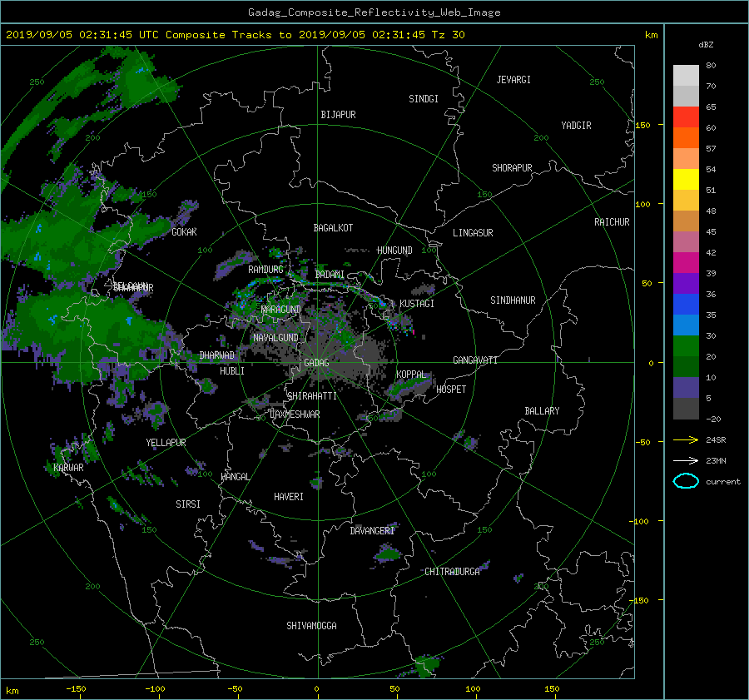Pick the salmon 57–54 dBZ swatch

point(686,159)
